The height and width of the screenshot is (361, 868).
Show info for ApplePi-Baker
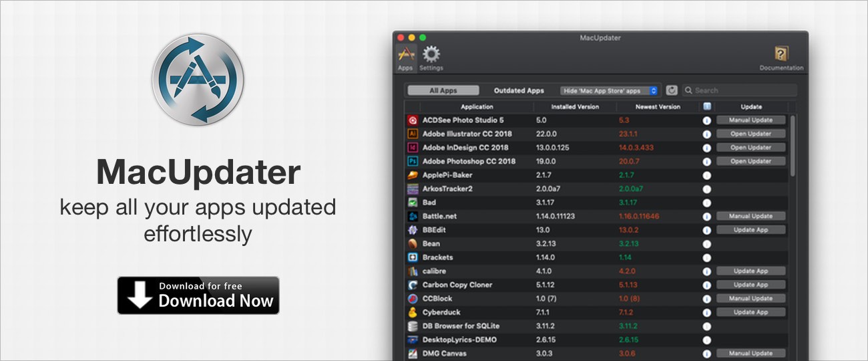(706, 175)
